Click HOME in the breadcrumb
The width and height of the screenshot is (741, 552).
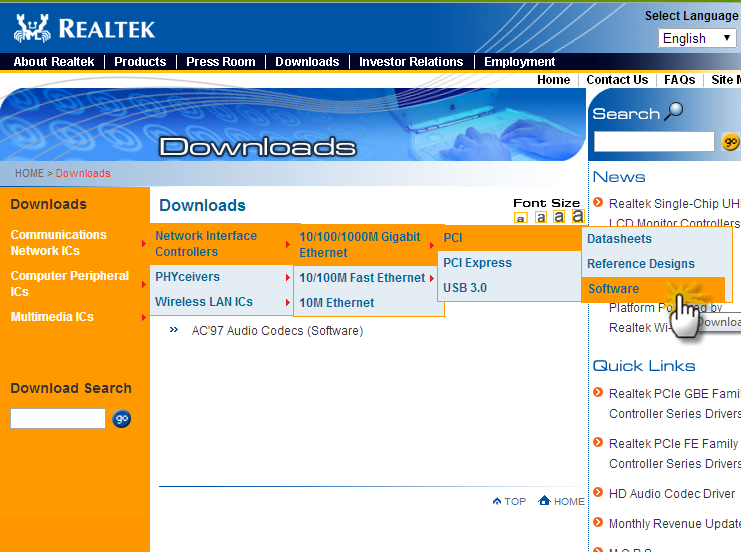click(x=29, y=173)
